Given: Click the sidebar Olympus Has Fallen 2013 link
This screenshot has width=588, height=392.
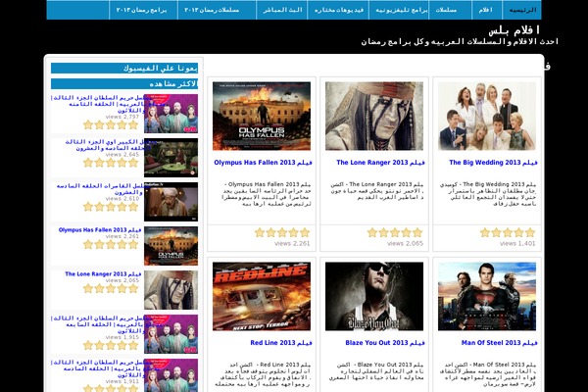Looking at the screenshot, I should click(100, 230).
